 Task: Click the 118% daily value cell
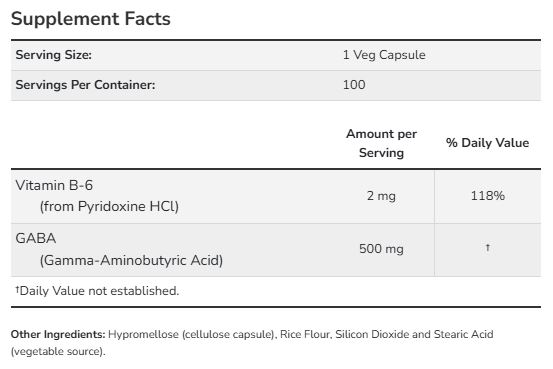[x=488, y=196]
